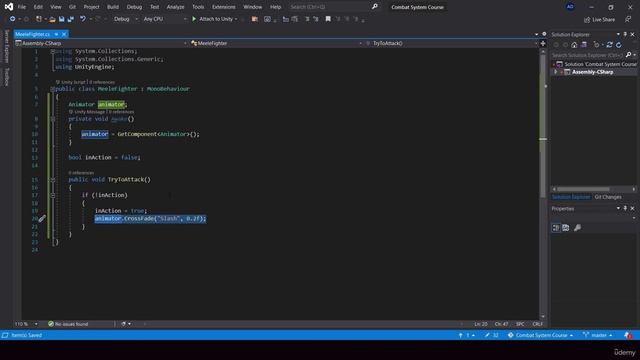Click Categorized icon in Properties panel
Viewport: 640px width, 360px height.
click(x=556, y=228)
